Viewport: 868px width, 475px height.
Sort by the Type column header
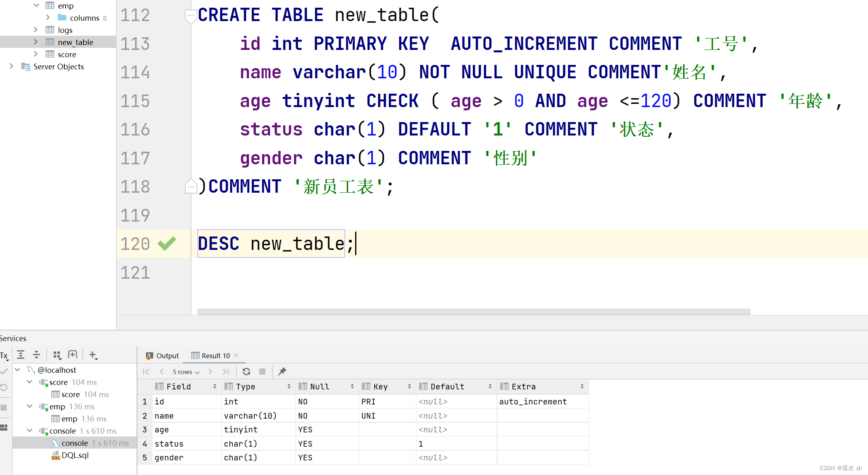[x=258, y=387]
